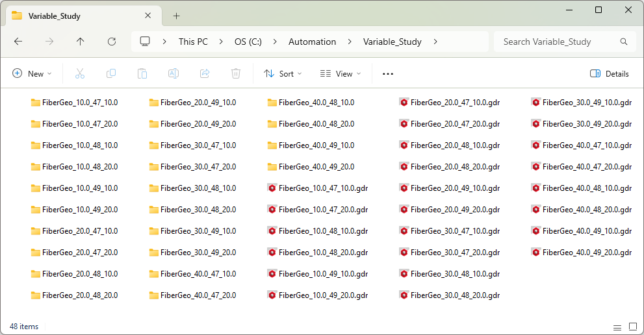
Task: Select file FiberGeo_40.0_47_10.0.gdr
Action: [581, 145]
